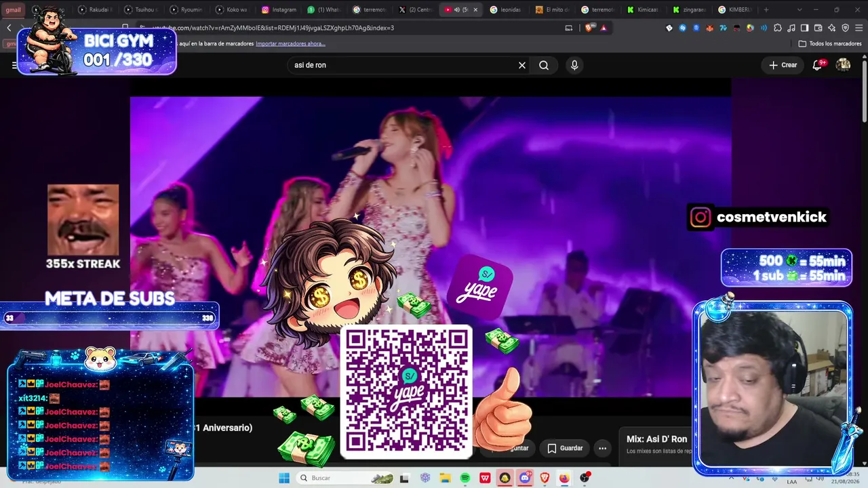Open Spotify from the taskbar
Screen dimensions: 868x488
[x=465, y=478]
